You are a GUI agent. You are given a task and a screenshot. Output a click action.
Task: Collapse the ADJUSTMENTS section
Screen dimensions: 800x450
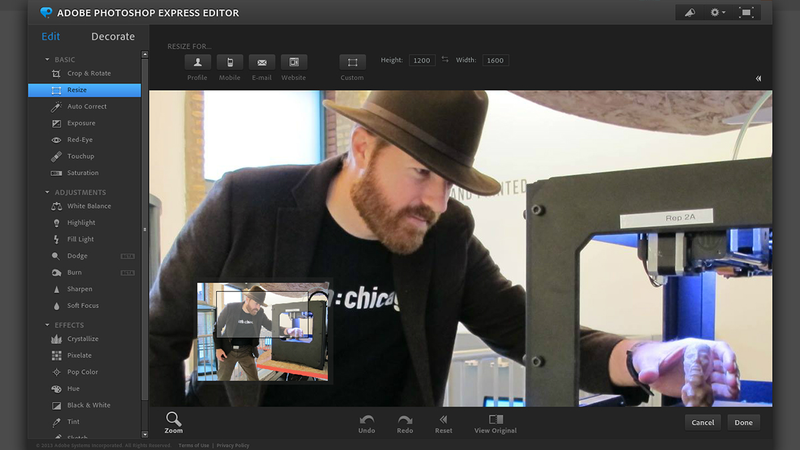click(47, 192)
